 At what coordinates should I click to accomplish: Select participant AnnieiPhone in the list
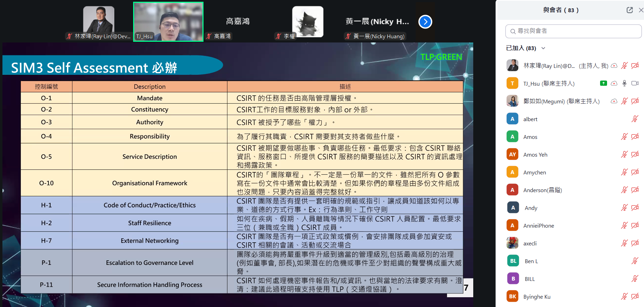[538, 226]
